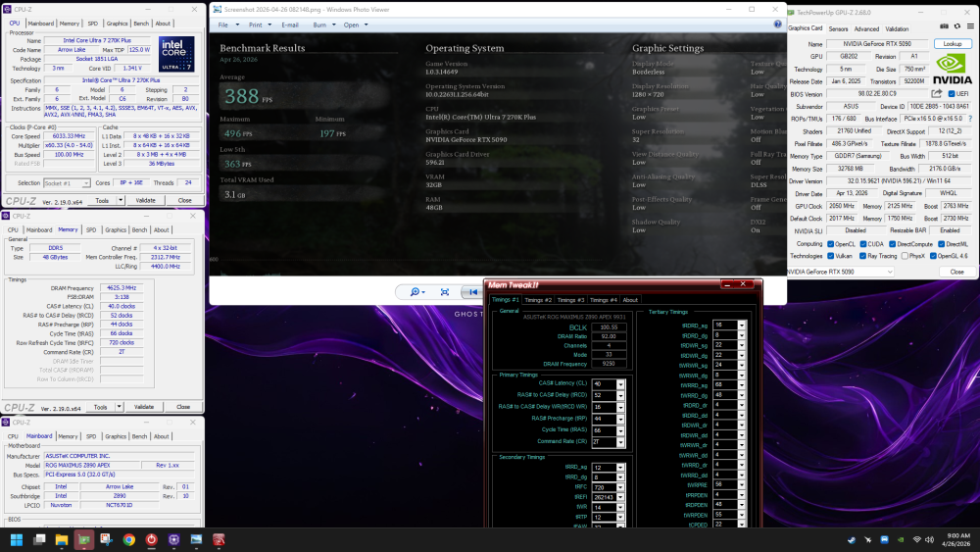
Task: Toggle the Ray Tracing checkbox
Action: 862,256
